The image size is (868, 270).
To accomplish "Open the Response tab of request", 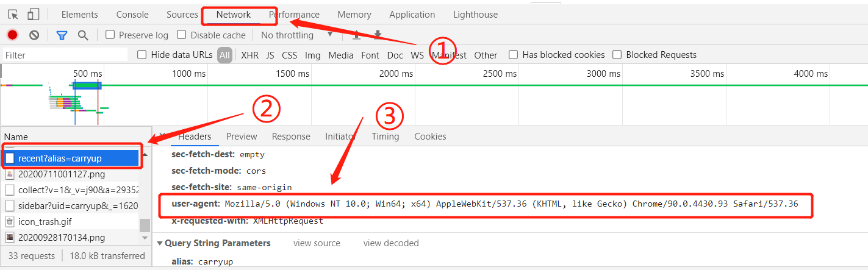I will pos(291,137).
